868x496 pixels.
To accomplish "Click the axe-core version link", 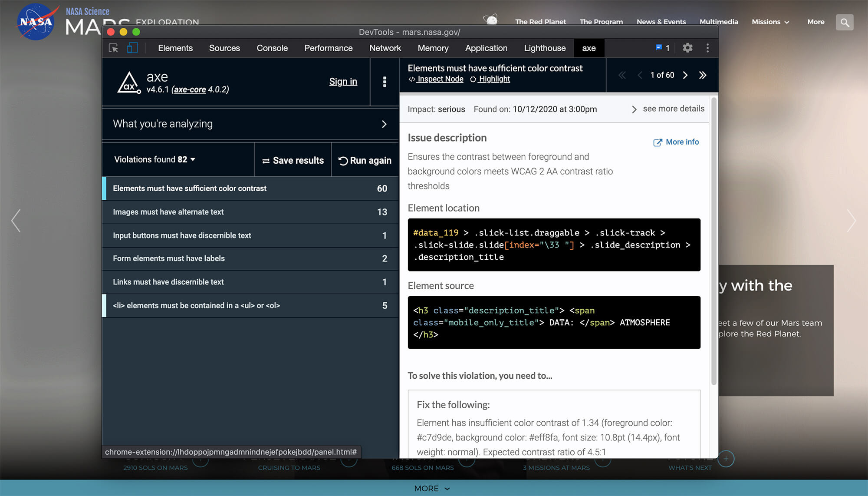I will [x=190, y=89].
